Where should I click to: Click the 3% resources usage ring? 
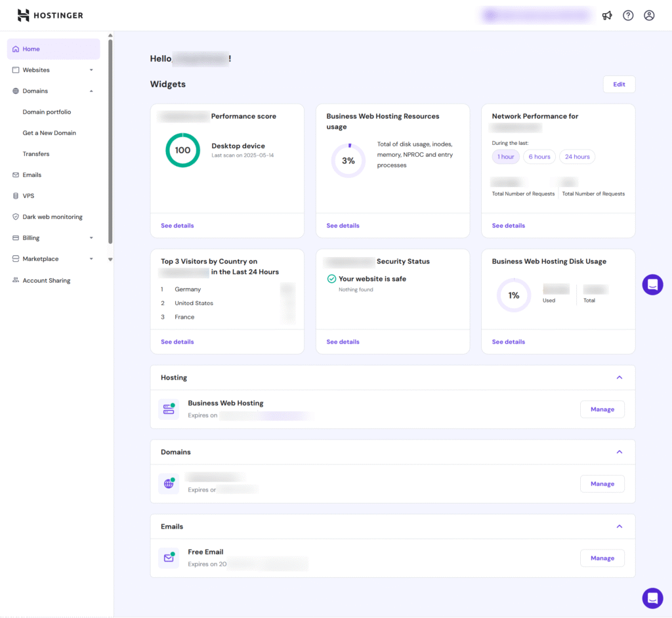click(x=348, y=161)
